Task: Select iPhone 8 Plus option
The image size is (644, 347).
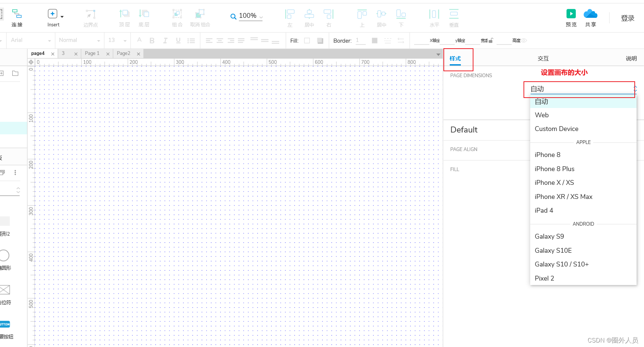Action: coord(584,169)
